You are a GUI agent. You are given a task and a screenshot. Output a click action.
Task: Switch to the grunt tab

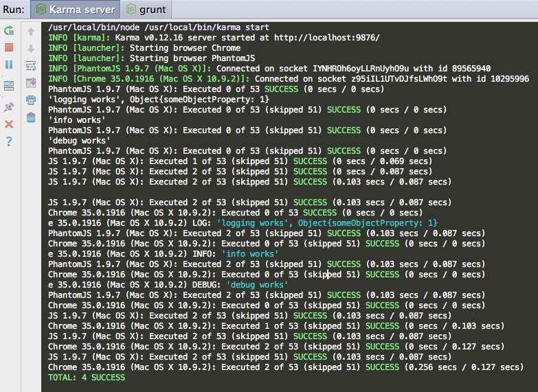[146, 10]
